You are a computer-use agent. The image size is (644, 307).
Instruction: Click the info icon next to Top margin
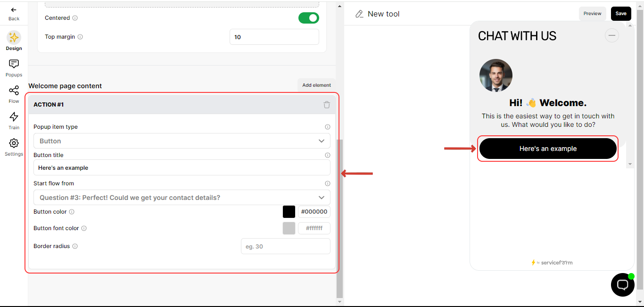coord(80,37)
